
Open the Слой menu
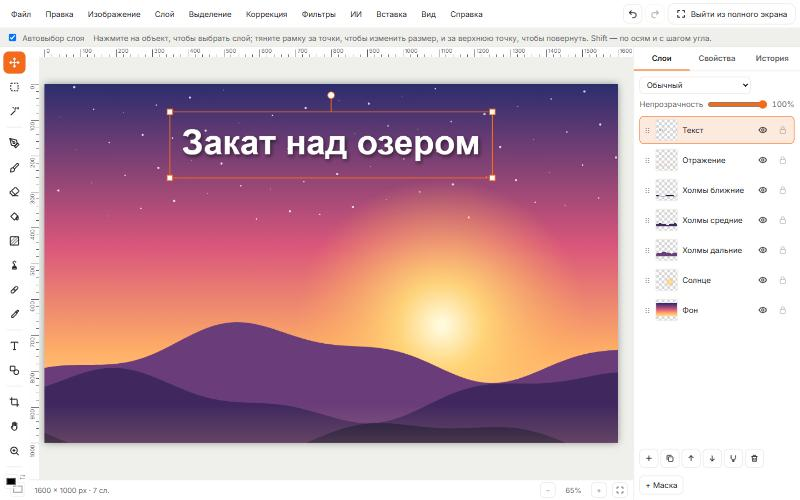point(164,14)
